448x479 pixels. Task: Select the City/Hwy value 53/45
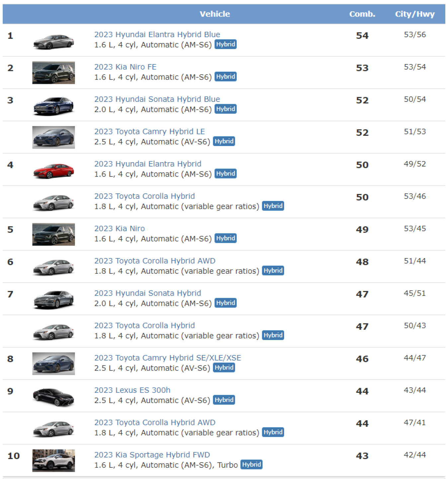415,229
